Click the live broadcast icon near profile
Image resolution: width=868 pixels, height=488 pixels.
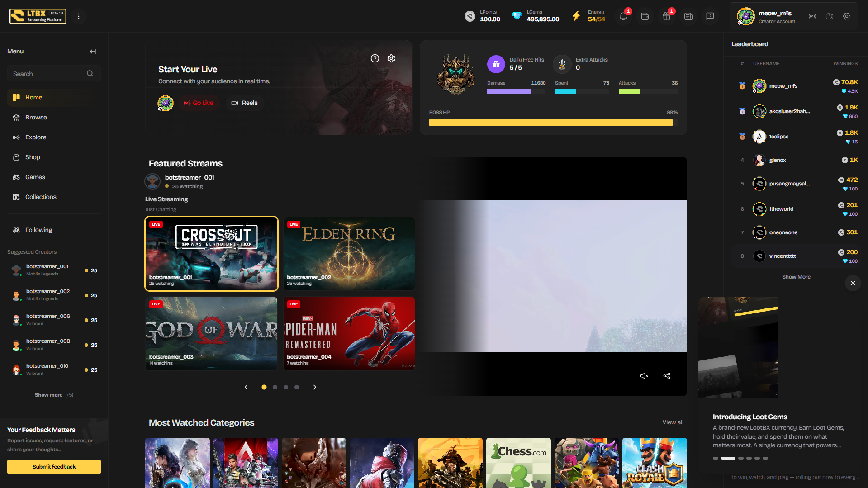(812, 16)
